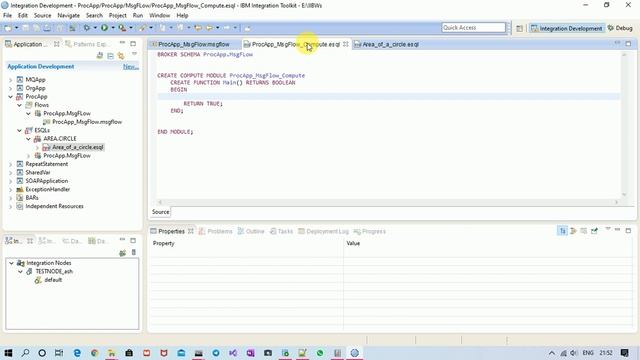Switch to Integration Development perspective
The width and height of the screenshot is (640, 360).
pos(567,28)
